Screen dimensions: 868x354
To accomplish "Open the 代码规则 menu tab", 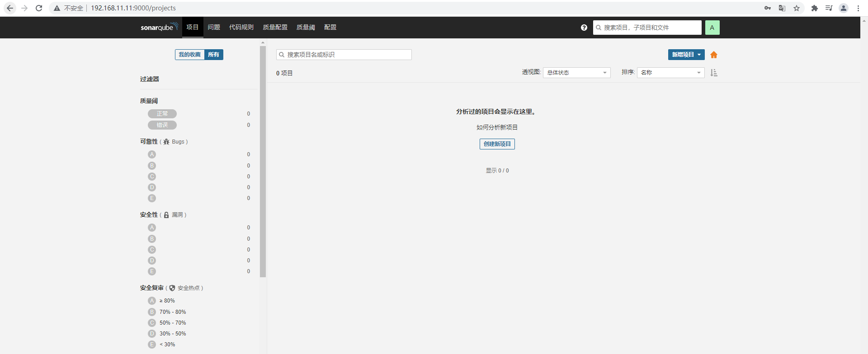I will point(241,28).
